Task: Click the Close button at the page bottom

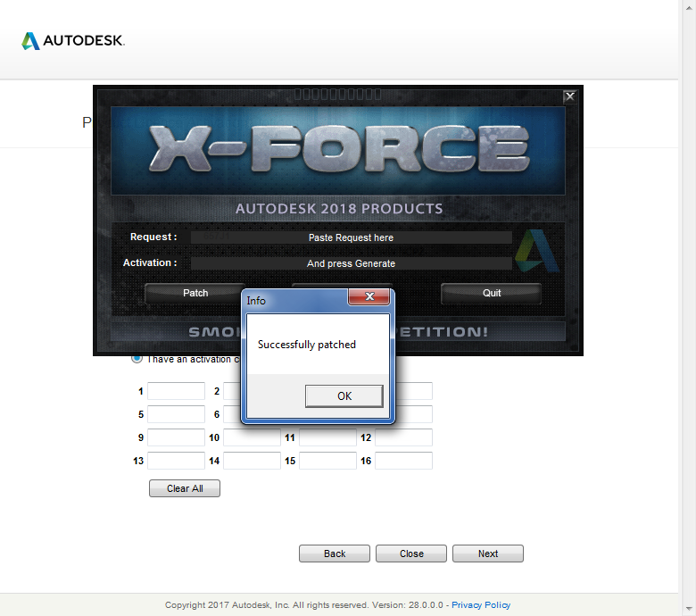Action: pos(411,554)
